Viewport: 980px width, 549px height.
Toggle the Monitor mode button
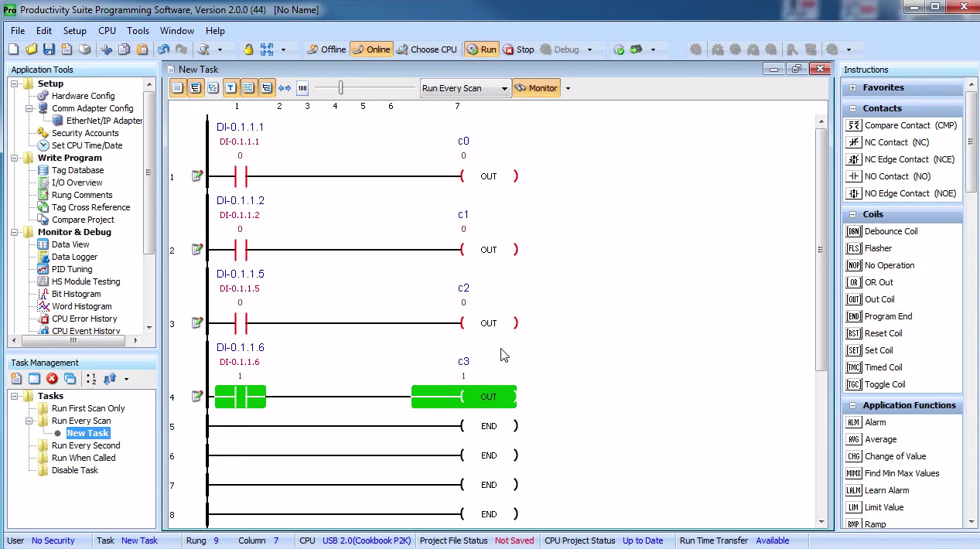[535, 88]
